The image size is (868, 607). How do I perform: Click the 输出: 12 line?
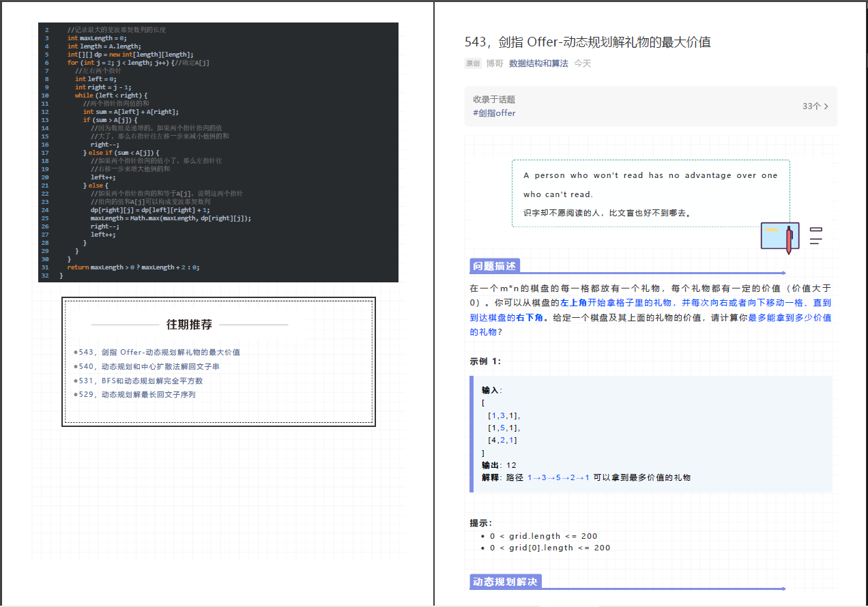point(499,465)
